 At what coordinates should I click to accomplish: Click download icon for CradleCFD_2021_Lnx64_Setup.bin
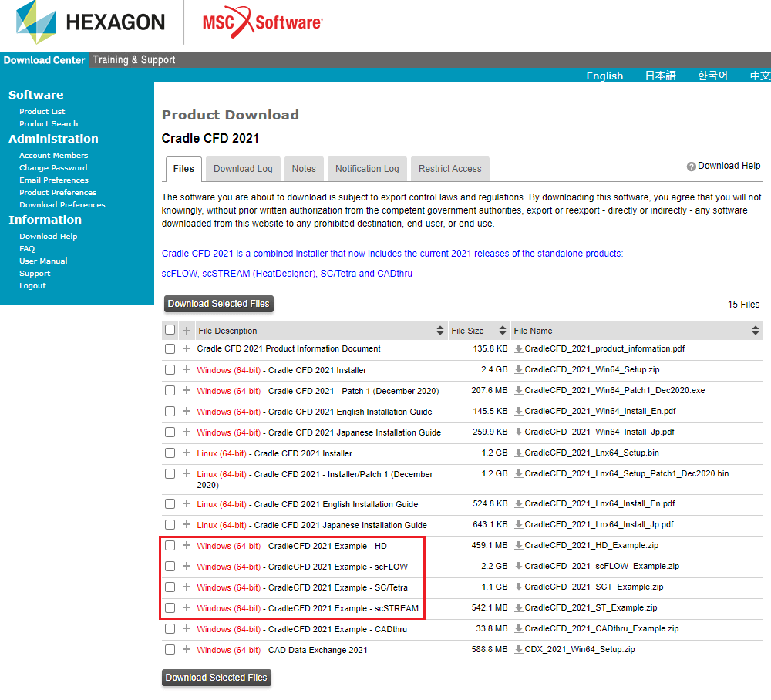pyautogui.click(x=519, y=453)
